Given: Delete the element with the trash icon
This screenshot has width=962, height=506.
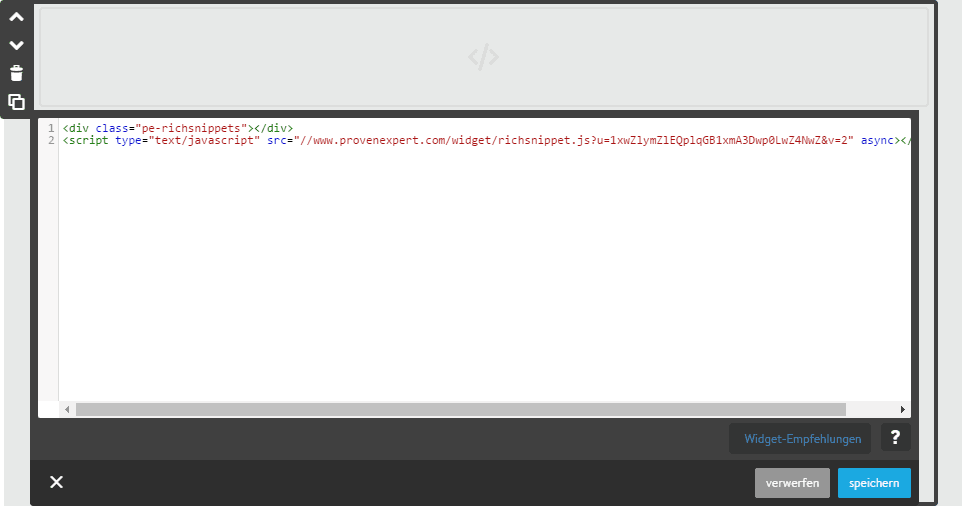Looking at the screenshot, I should coord(16,73).
